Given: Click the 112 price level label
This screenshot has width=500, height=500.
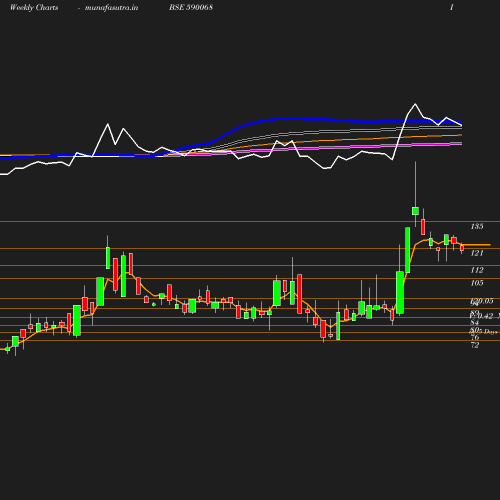Looking at the screenshot, I should [x=477, y=270].
